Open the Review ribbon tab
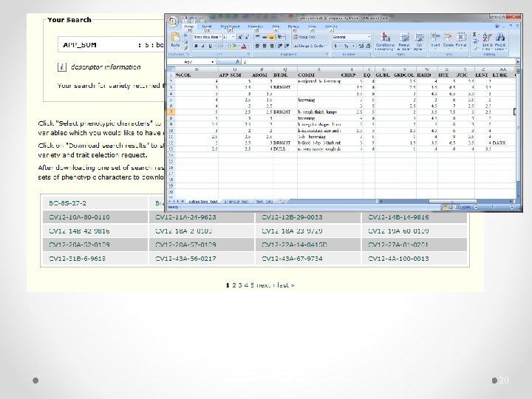 click(293, 27)
